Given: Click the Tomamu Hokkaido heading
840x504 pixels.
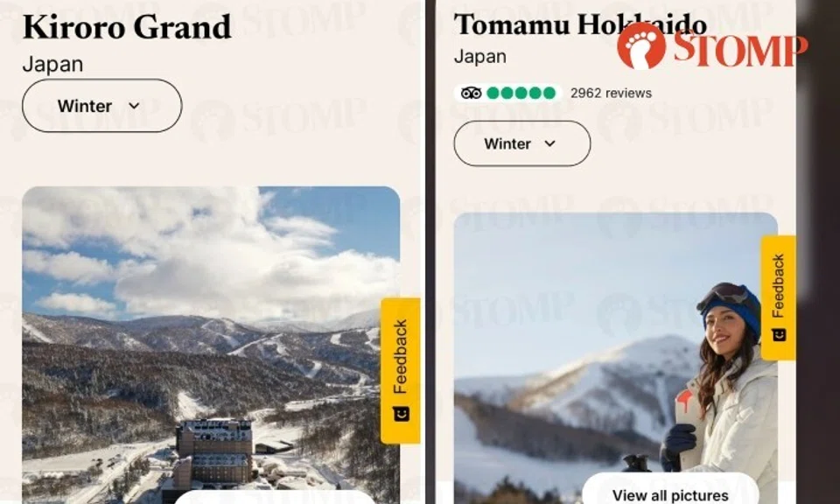Looking at the screenshot, I should [580, 24].
